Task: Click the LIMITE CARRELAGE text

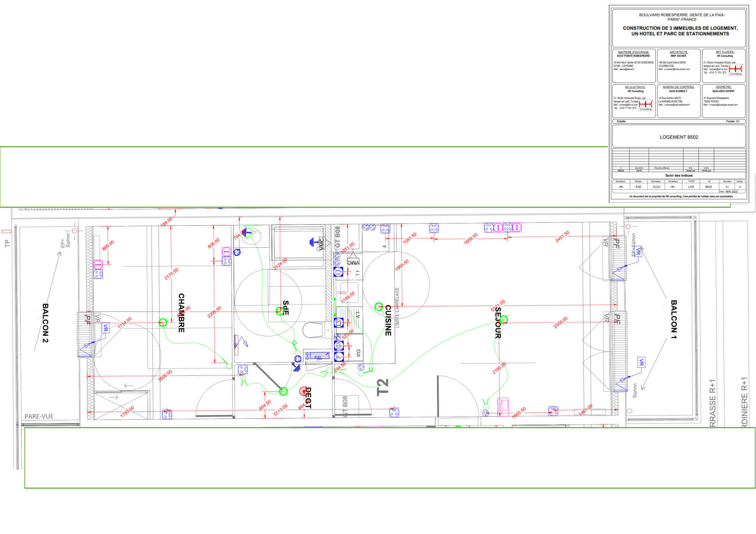Action: (397, 308)
